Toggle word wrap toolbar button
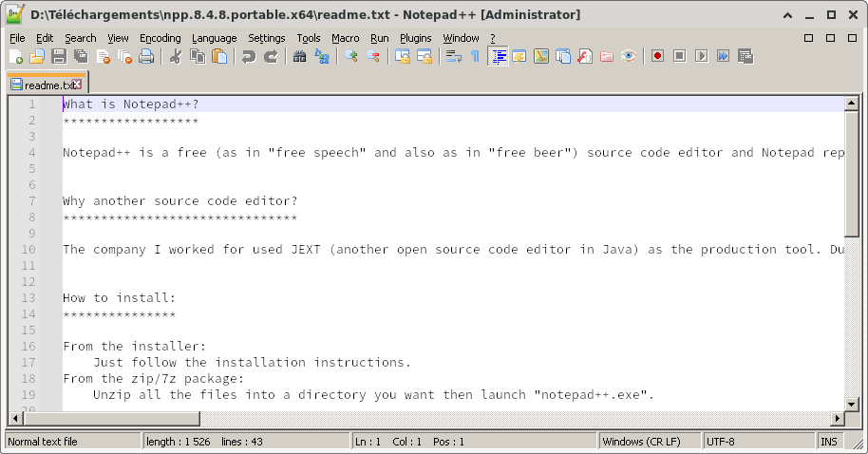This screenshot has height=454, width=868. (453, 56)
